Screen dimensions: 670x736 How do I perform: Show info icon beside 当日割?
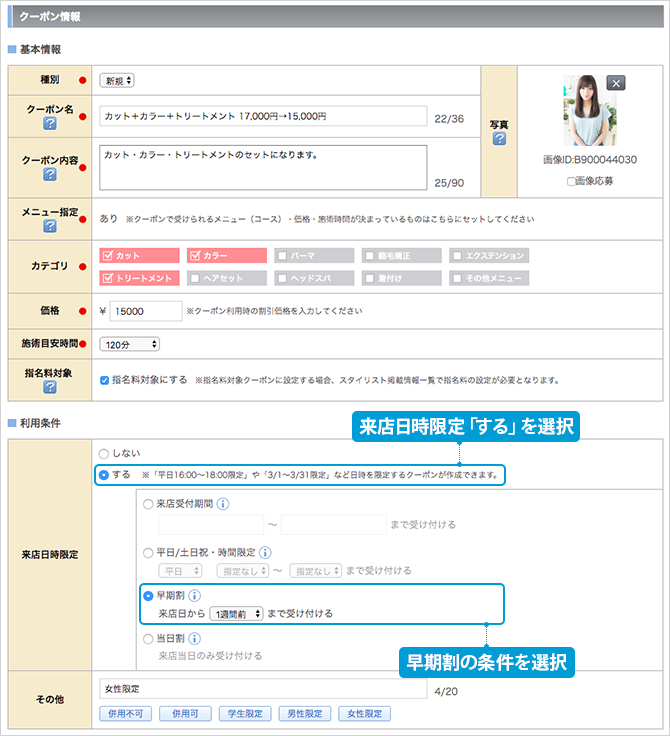195,639
